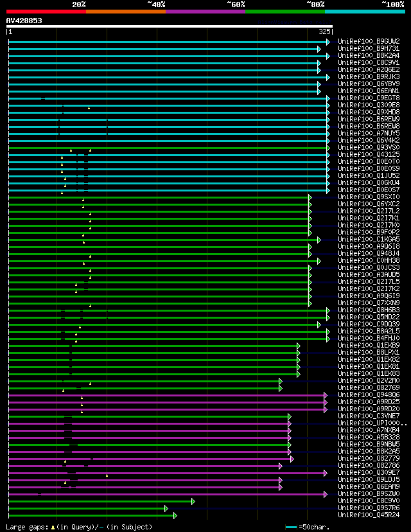
Task: Select the UniRef100_Q43125 label
Action: coord(369,154)
